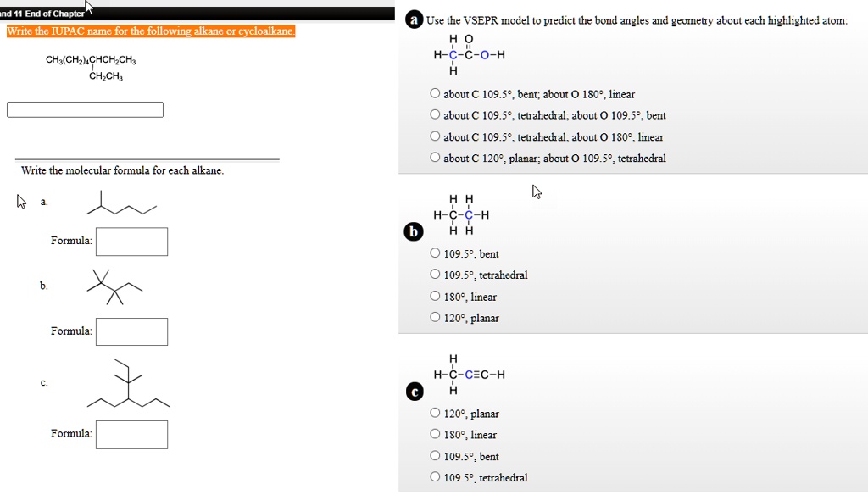Choose '109.5°, tetrahedral' for ethane question b
Image resolution: width=868 pixels, height=495 pixels.
435,275
